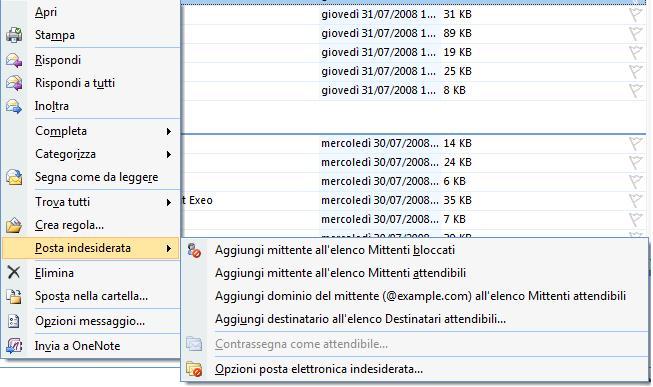
Task: Flag the 35 KB message from mercoledì
Action: click(x=636, y=201)
